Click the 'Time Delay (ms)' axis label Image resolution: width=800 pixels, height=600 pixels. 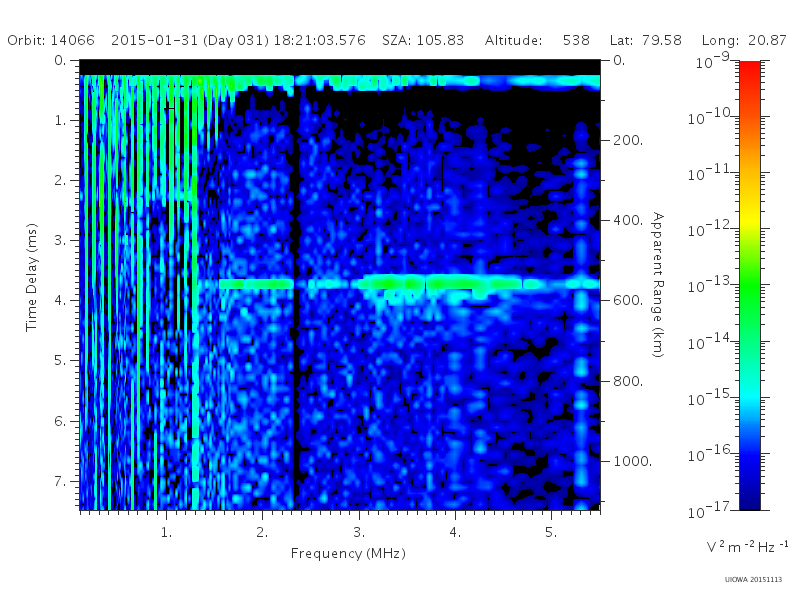click(32, 277)
